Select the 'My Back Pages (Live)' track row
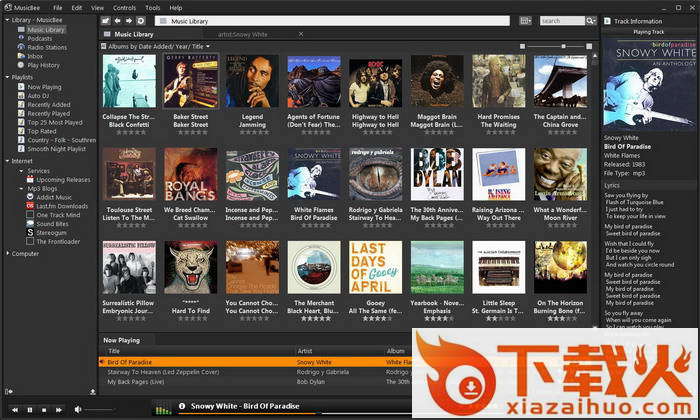The height and width of the screenshot is (420, 700). pos(255,382)
